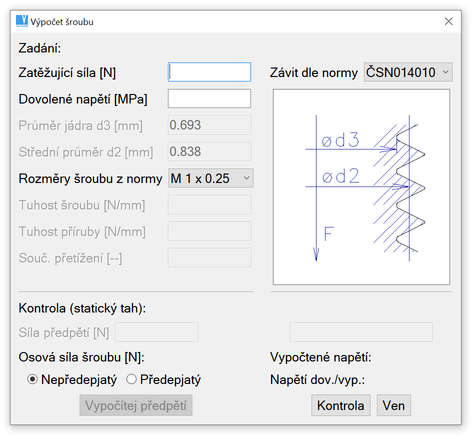Click the arrow of the M 1 x 0.25 combo box
Image resolution: width=473 pixels, height=435 pixels.
click(x=246, y=178)
